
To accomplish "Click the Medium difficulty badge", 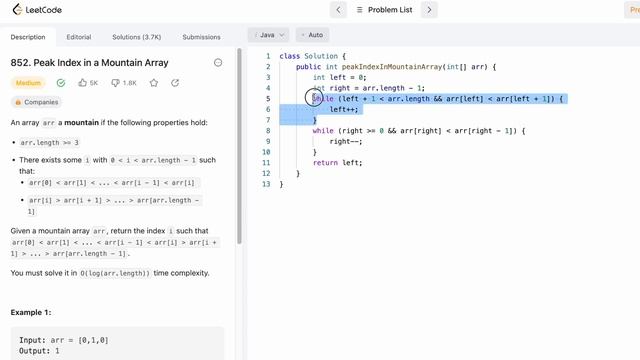I will [28, 83].
